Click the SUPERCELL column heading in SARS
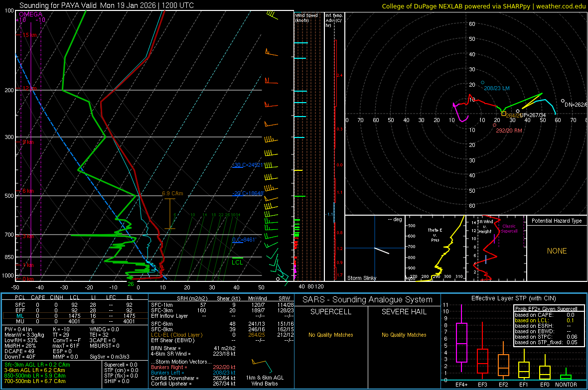The image size is (588, 390). coord(331,312)
